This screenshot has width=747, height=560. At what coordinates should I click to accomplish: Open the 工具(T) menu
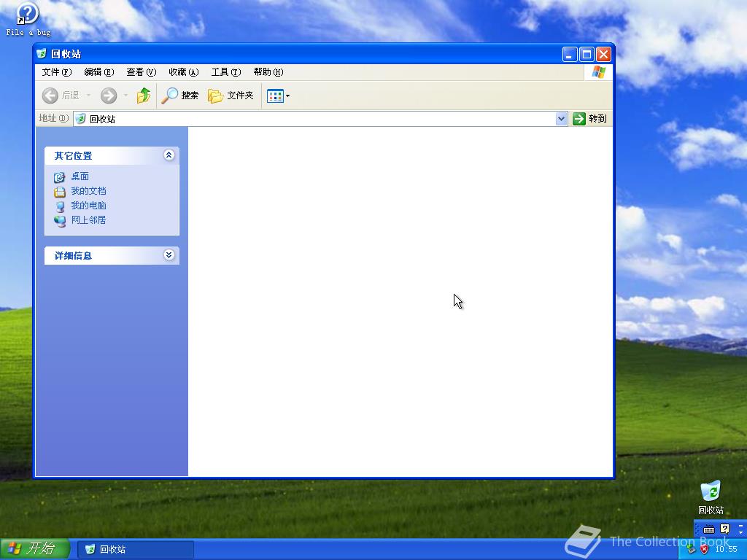(x=226, y=72)
